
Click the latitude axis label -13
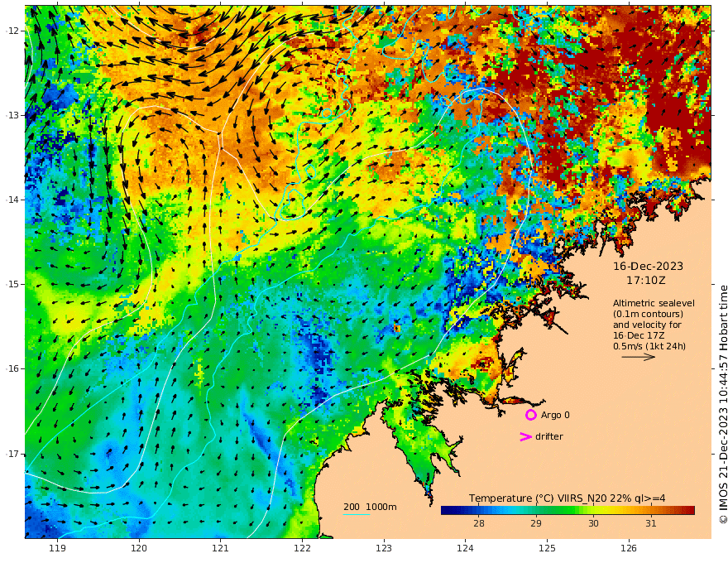click(x=12, y=115)
